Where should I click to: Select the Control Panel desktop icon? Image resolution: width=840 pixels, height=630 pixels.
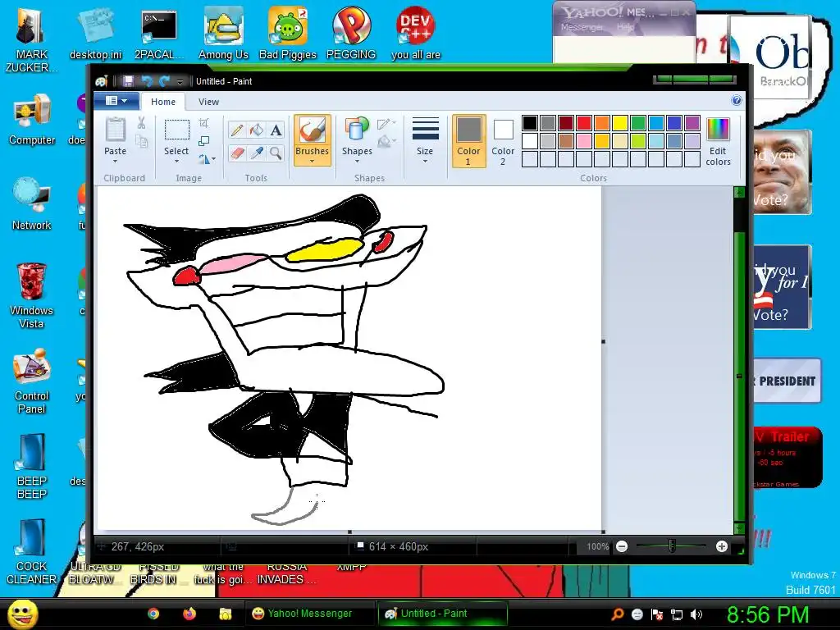(32, 381)
